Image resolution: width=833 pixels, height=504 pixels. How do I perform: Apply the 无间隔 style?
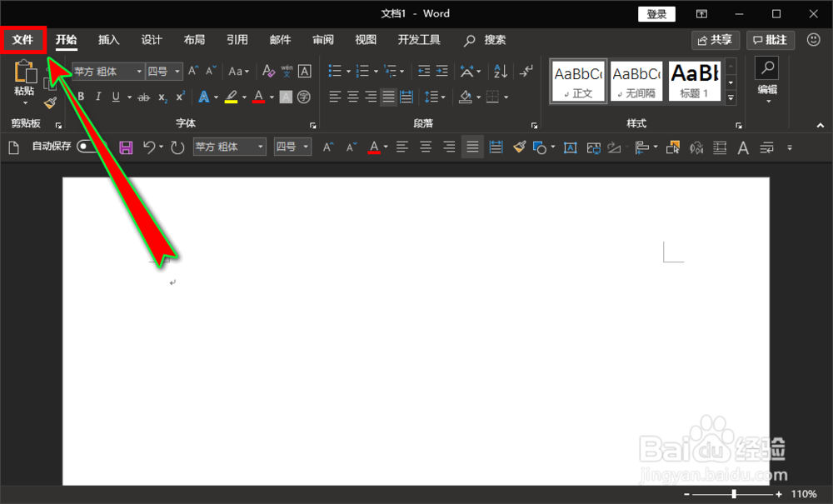(x=636, y=82)
